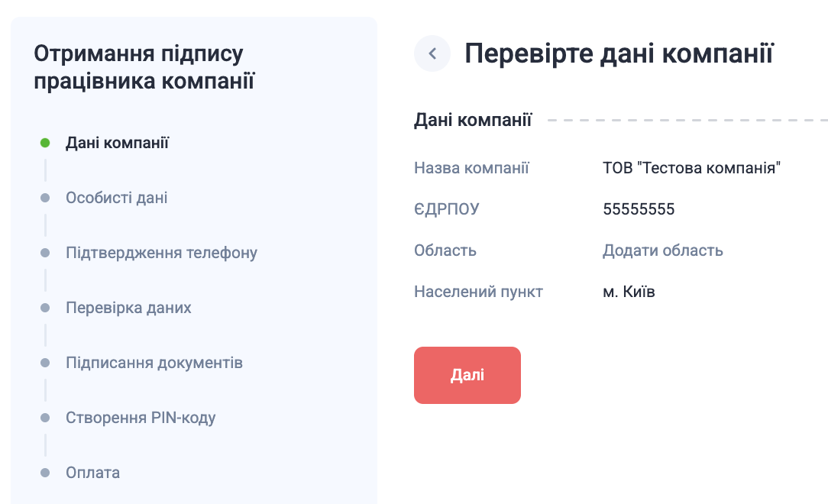Click the step dot beside Підтвердження телефону
The image size is (828, 504).
click(45, 253)
